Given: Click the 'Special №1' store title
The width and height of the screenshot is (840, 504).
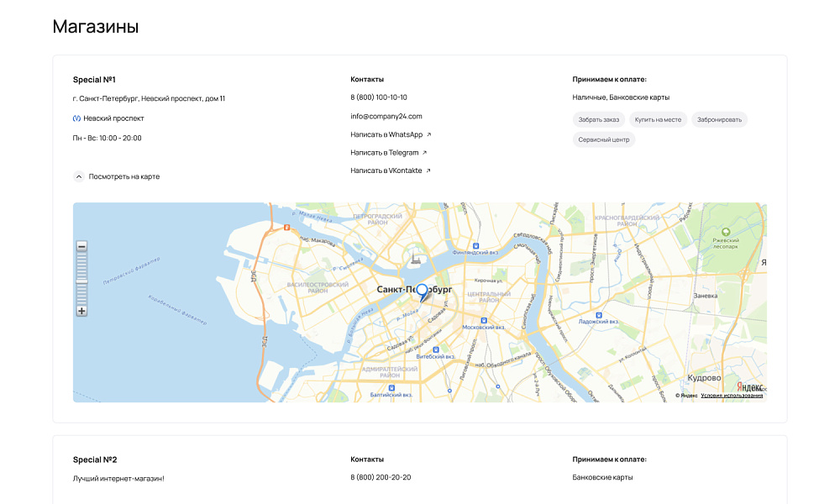Looking at the screenshot, I should point(94,79).
